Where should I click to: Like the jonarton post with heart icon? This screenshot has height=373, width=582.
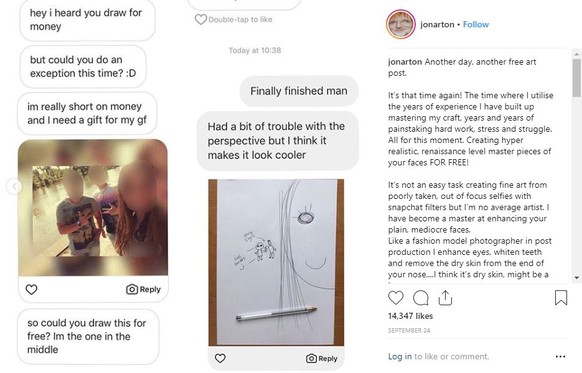(x=396, y=298)
